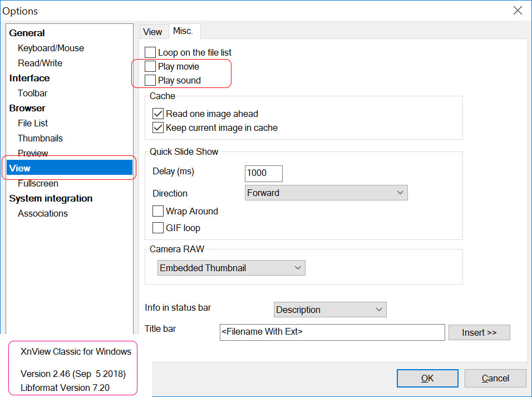This screenshot has width=532, height=397.
Task: Select Keyboard/Mouse in the options tree
Action: (51, 48)
